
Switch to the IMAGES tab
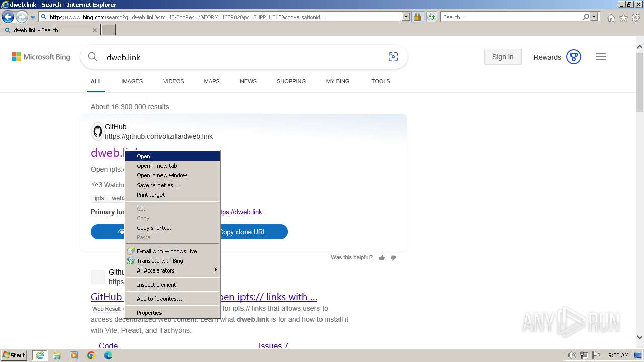[132, 81]
